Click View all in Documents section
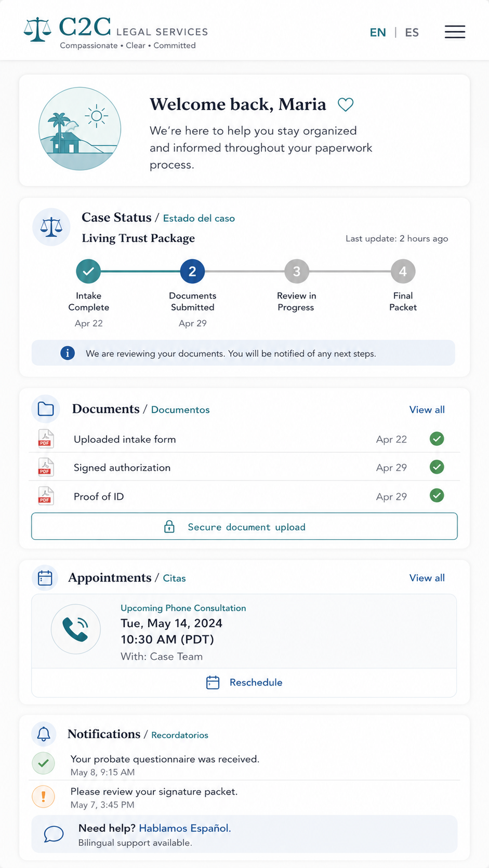The height and width of the screenshot is (868, 489). tap(427, 410)
